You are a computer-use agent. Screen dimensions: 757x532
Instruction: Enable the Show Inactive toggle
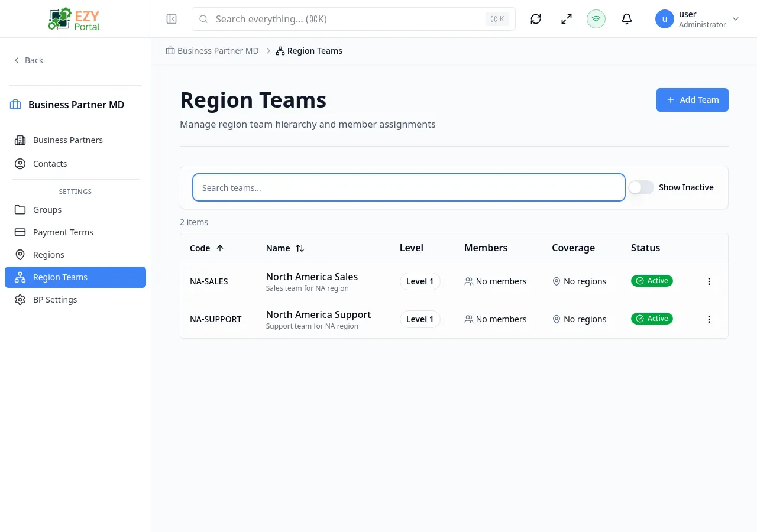[x=640, y=187]
